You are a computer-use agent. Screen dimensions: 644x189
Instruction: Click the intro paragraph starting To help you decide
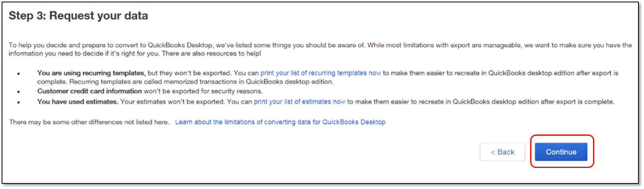pos(320,49)
